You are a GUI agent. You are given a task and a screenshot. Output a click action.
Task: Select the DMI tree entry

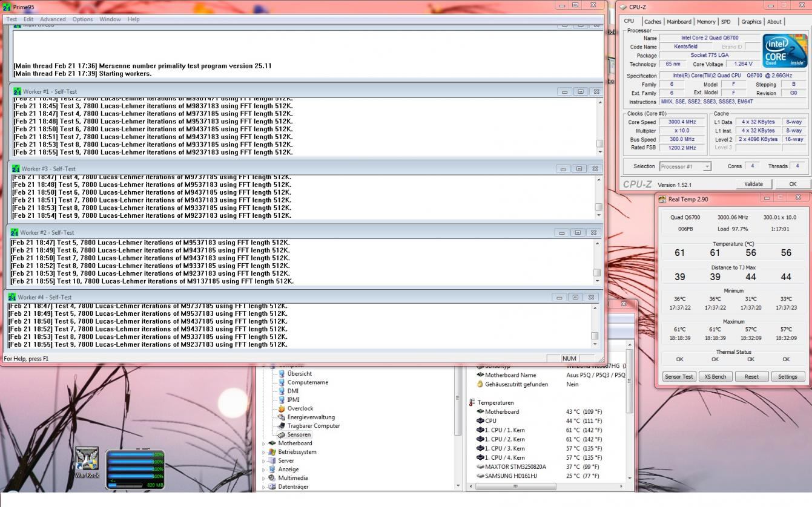(293, 391)
